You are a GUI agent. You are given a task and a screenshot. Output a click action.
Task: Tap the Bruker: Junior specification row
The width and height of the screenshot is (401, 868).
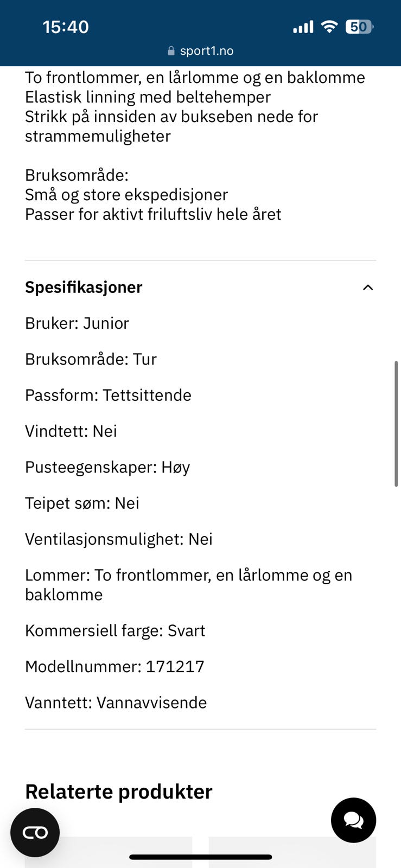(x=77, y=323)
